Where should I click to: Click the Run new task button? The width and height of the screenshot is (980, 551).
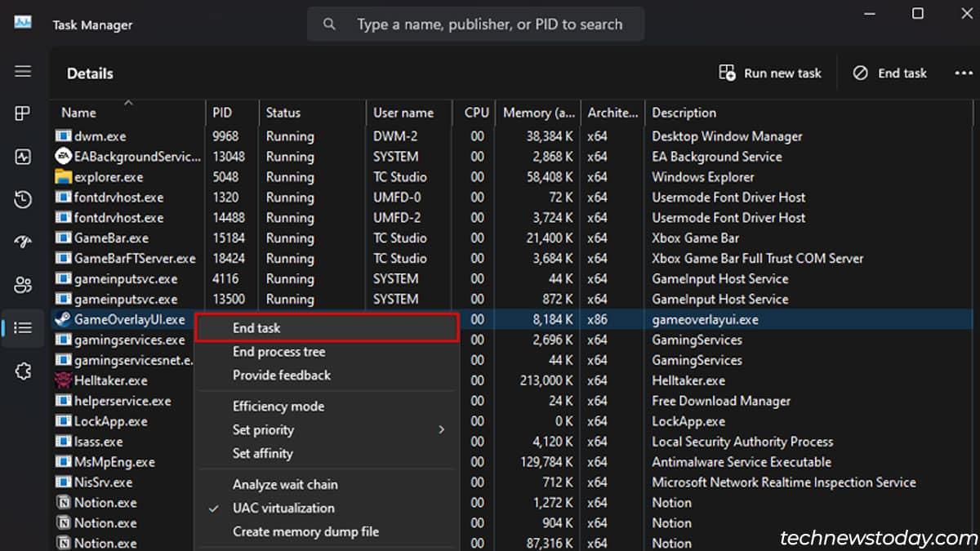[x=770, y=73]
